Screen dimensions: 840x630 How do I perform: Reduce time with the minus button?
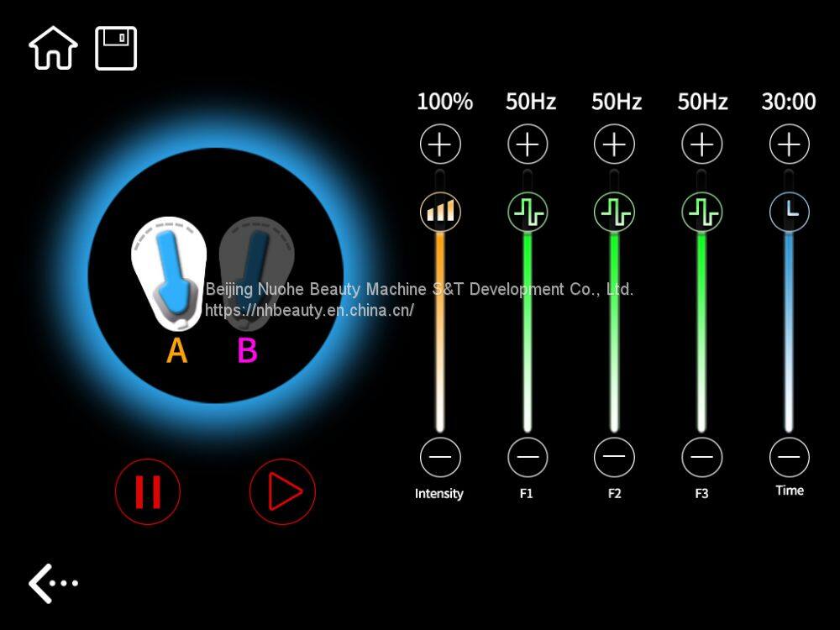point(789,458)
